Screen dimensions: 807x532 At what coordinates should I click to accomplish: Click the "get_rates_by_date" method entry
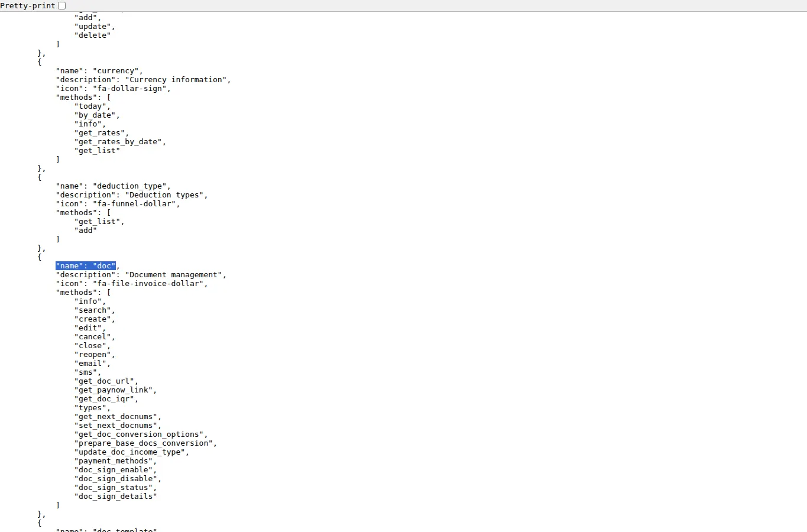[x=118, y=142]
